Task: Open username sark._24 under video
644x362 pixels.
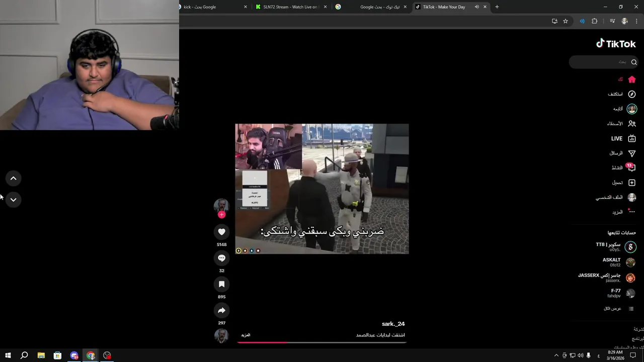Action: pyautogui.click(x=393, y=324)
